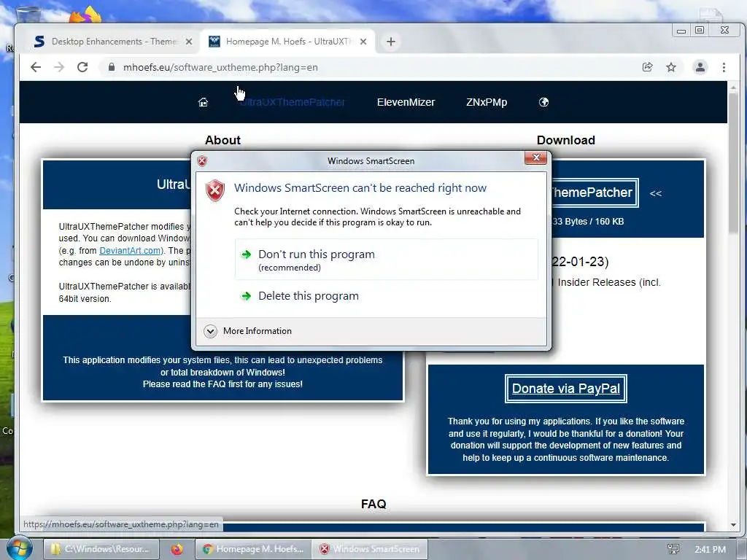Click the page scrollbar down arrow
The width and height of the screenshot is (747, 560).
pyautogui.click(x=734, y=525)
